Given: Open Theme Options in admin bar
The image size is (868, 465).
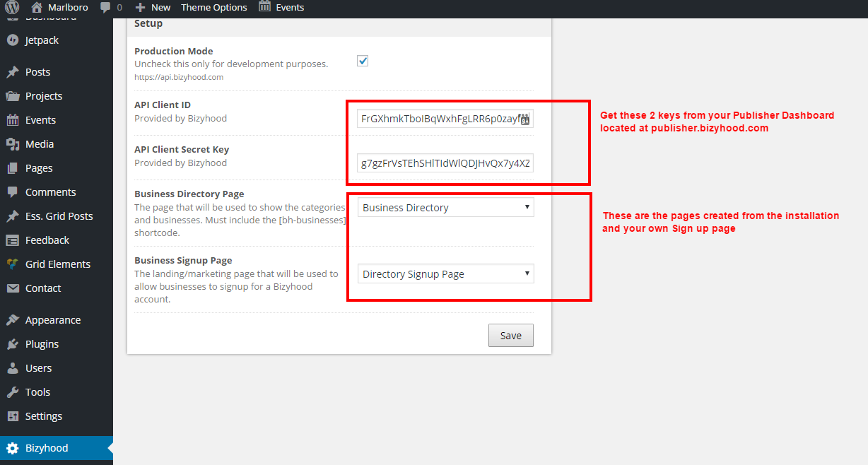Looking at the screenshot, I should pos(214,8).
